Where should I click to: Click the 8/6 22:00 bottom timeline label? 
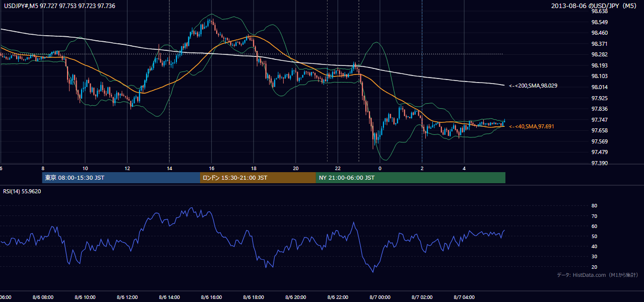[338, 297]
